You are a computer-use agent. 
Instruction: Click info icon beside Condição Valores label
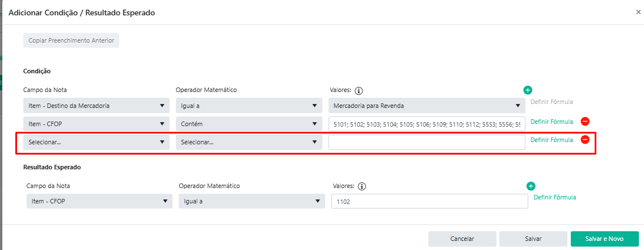(359, 90)
